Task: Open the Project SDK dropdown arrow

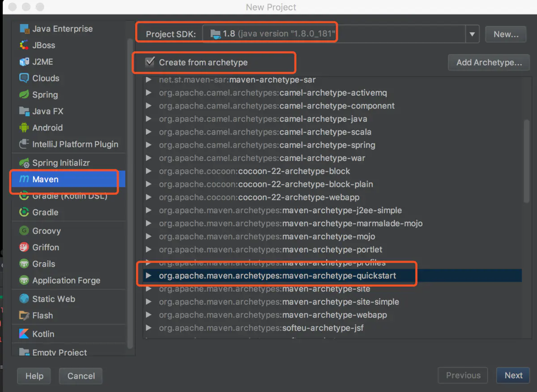Action: [x=472, y=34]
